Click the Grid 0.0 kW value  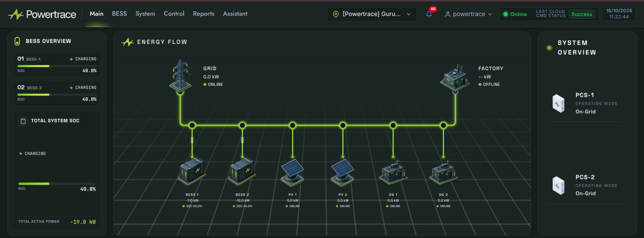coord(211,77)
